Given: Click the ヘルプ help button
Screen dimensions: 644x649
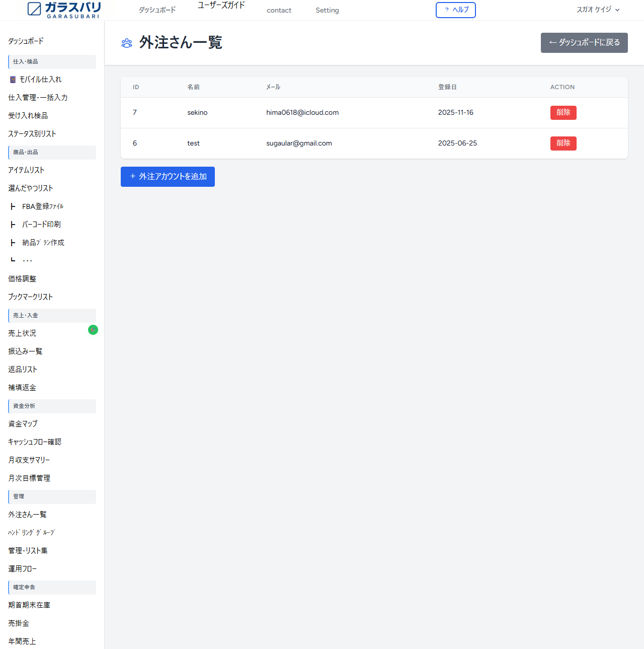Looking at the screenshot, I should pos(455,10).
